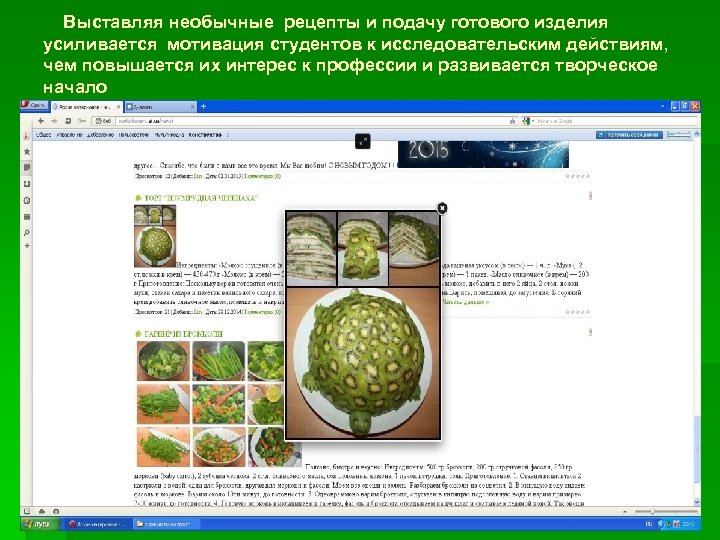This screenshot has height=540, width=720.
Task: Click the mixed vegetables bowl thumbnail in bottom row
Action: pyautogui.click(x=219, y=447)
